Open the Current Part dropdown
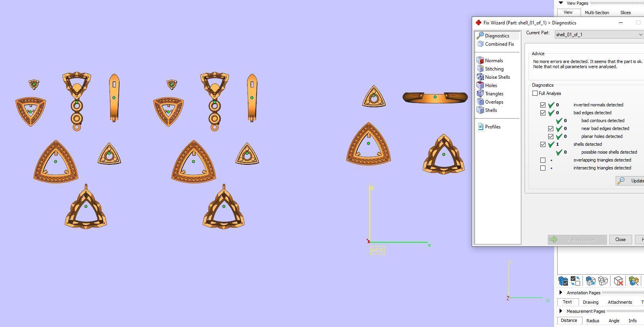This screenshot has width=644, height=327. (x=599, y=35)
